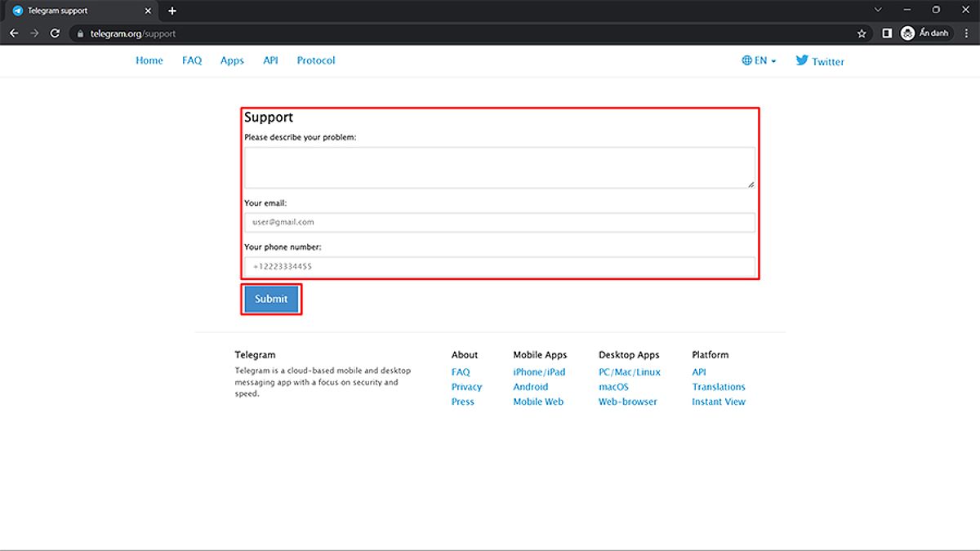Open a new tab with the plus button
The image size is (980, 551).
coord(172,11)
